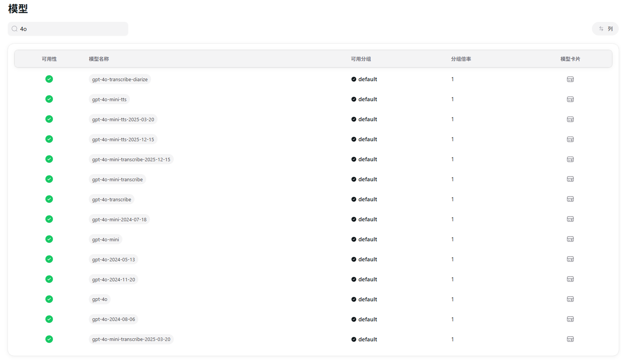Viewport: 621px width, 364px height.
Task: Select the gpt-4o-2024-11-20 model name tag
Action: (113, 279)
